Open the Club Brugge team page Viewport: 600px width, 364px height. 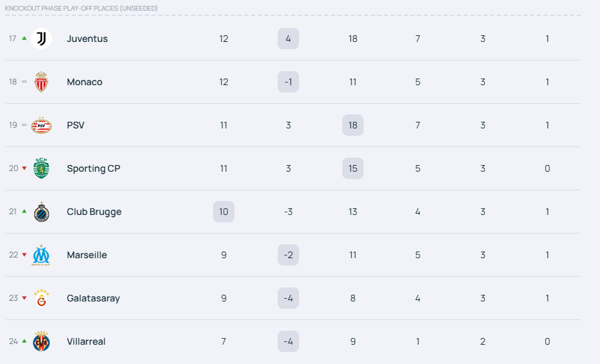[x=94, y=212]
